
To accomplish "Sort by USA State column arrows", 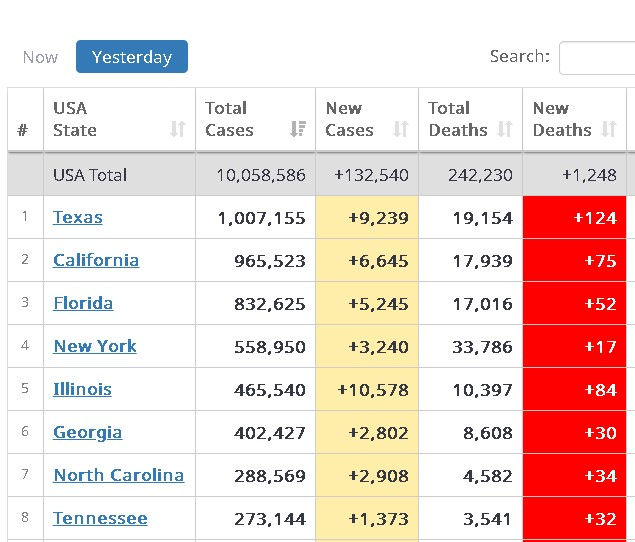I will [x=178, y=129].
